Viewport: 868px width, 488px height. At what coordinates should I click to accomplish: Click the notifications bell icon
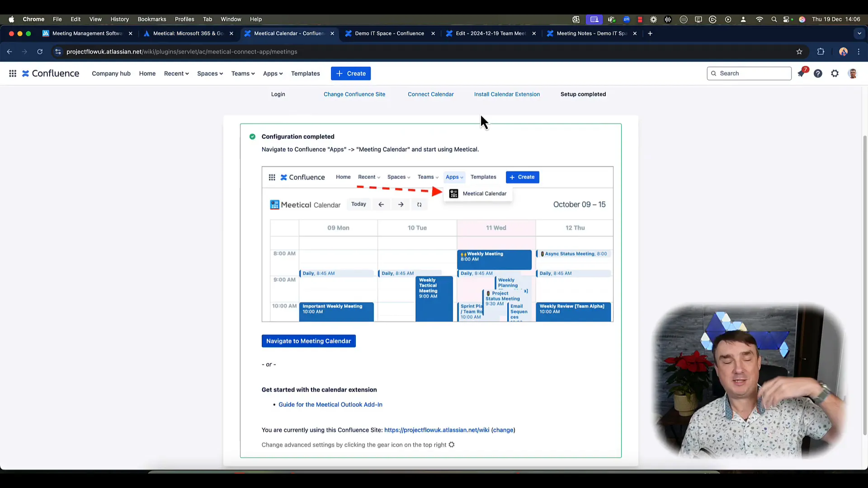[x=802, y=73]
